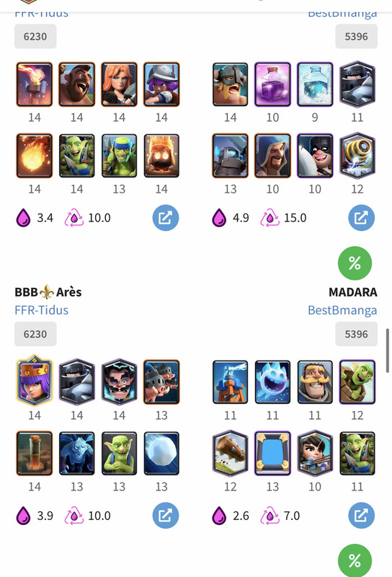Open 3.9 elixir deck external link
The height and width of the screenshot is (577, 392).
coord(166,516)
